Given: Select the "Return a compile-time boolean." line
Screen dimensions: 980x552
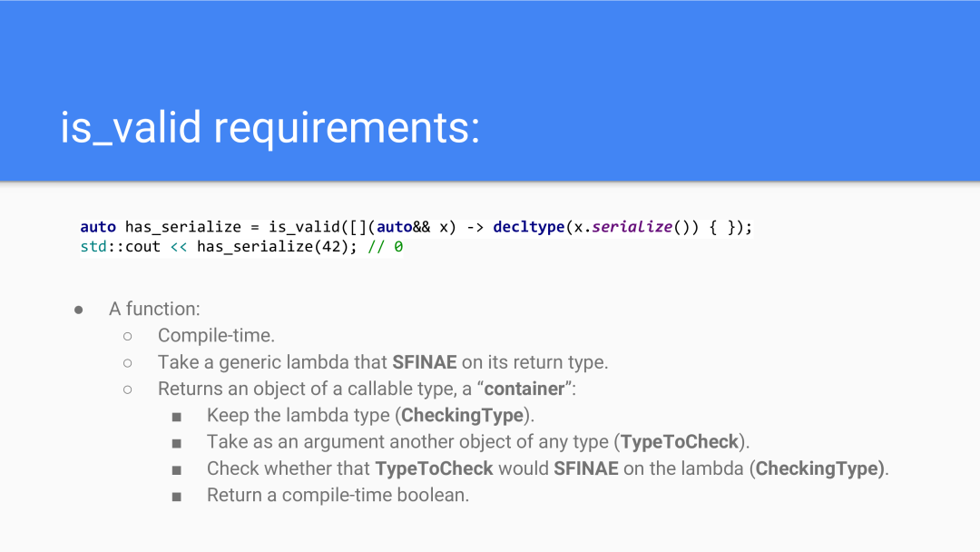Looking at the screenshot, I should pyautogui.click(x=338, y=496).
